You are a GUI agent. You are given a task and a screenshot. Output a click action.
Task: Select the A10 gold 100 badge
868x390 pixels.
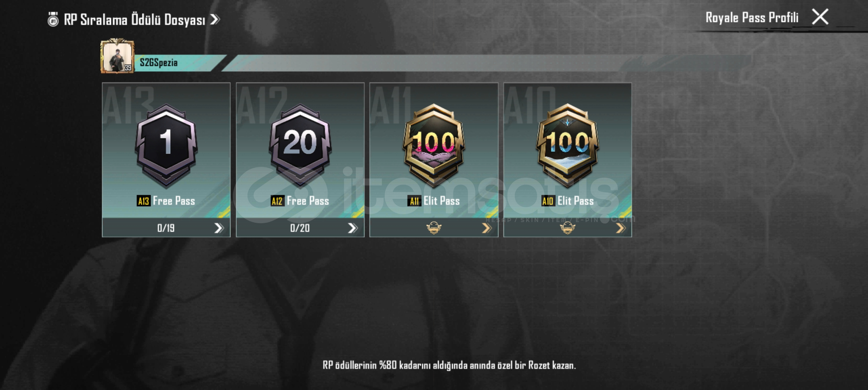(568, 146)
